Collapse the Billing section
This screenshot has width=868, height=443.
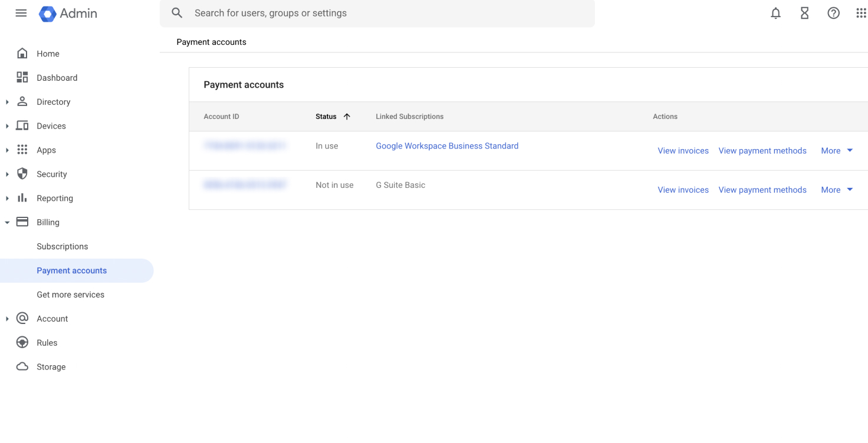(x=7, y=223)
